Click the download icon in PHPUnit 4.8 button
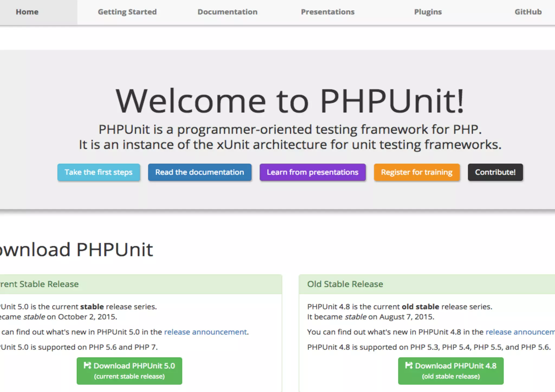The height and width of the screenshot is (392, 555). pyautogui.click(x=409, y=365)
